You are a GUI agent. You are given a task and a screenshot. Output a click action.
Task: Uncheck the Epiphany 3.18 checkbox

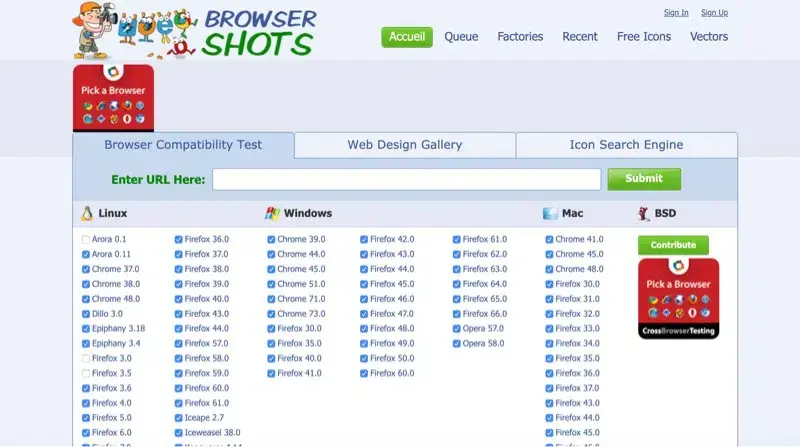(86, 329)
